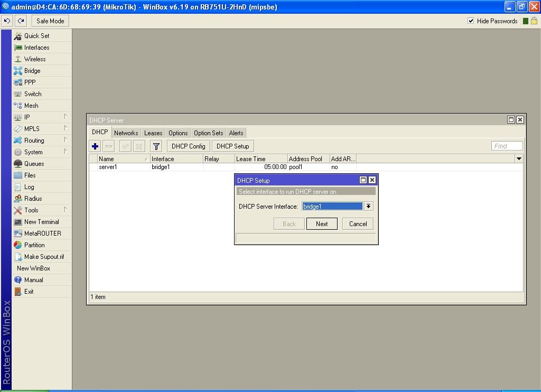Click the padlock icon at top right
The width and height of the screenshot is (541, 392).
pos(534,21)
